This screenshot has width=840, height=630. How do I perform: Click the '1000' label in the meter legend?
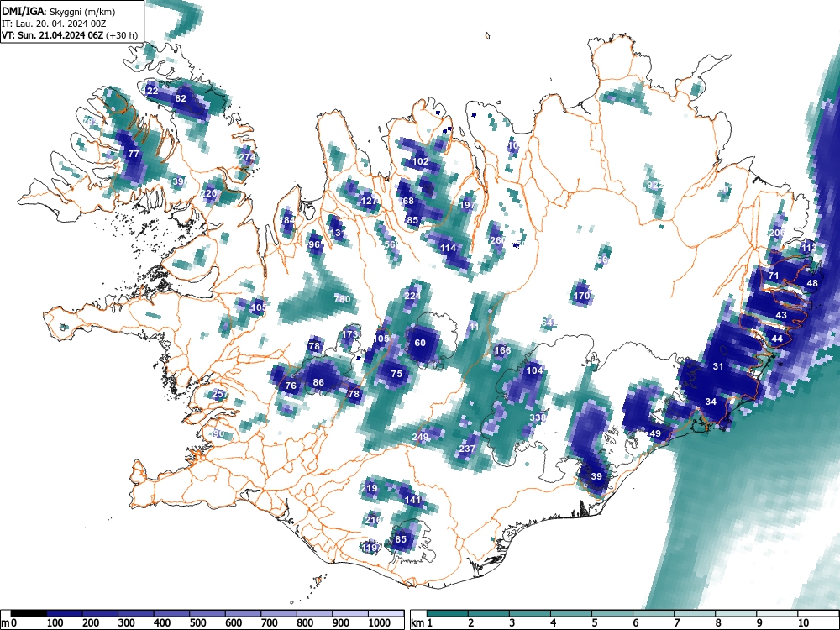click(x=379, y=623)
